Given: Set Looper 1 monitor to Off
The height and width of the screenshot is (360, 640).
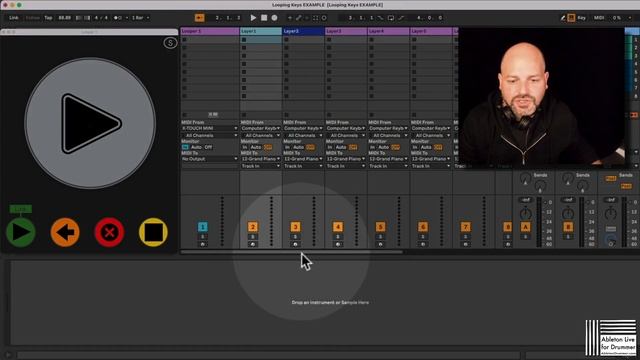Looking at the screenshot, I should coord(208,147).
